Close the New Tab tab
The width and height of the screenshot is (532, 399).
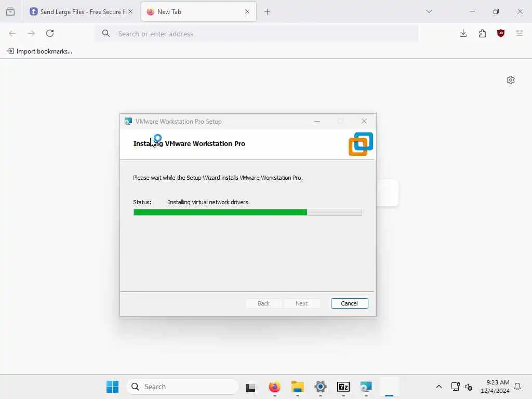click(247, 11)
